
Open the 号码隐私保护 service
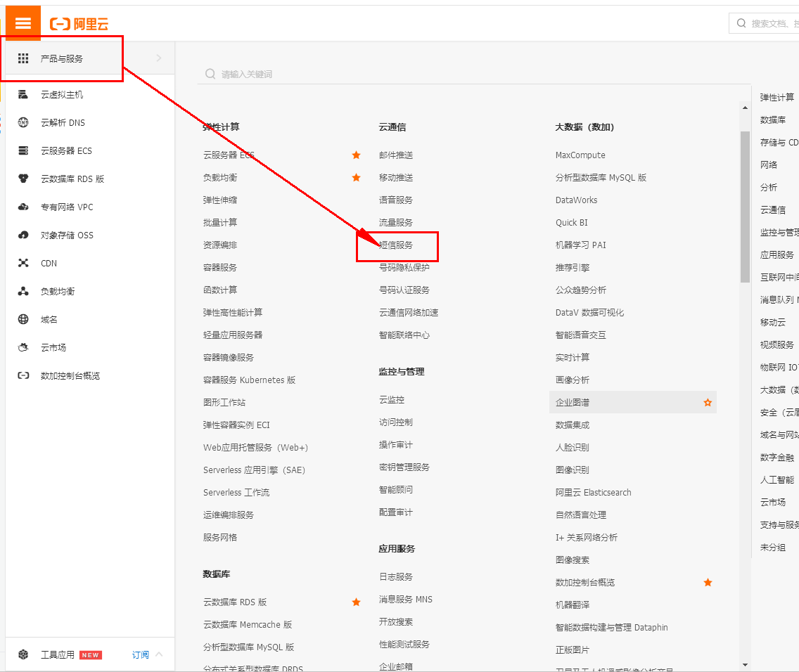pyautogui.click(x=404, y=267)
